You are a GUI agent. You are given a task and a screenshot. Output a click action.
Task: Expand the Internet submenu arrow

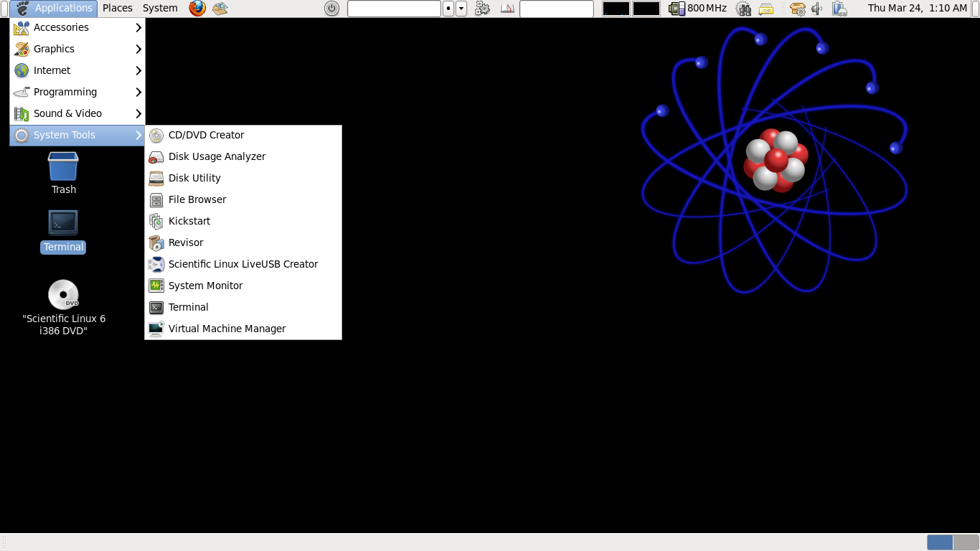tap(138, 70)
